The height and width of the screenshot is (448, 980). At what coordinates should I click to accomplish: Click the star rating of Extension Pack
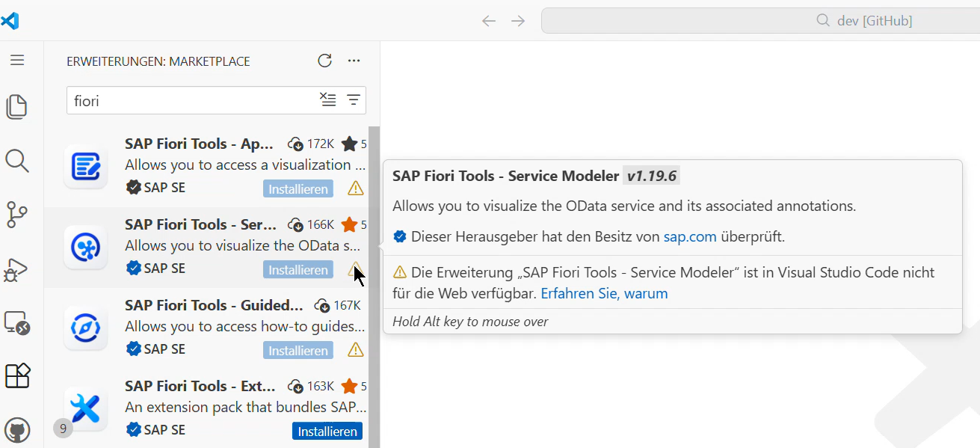pyautogui.click(x=351, y=386)
